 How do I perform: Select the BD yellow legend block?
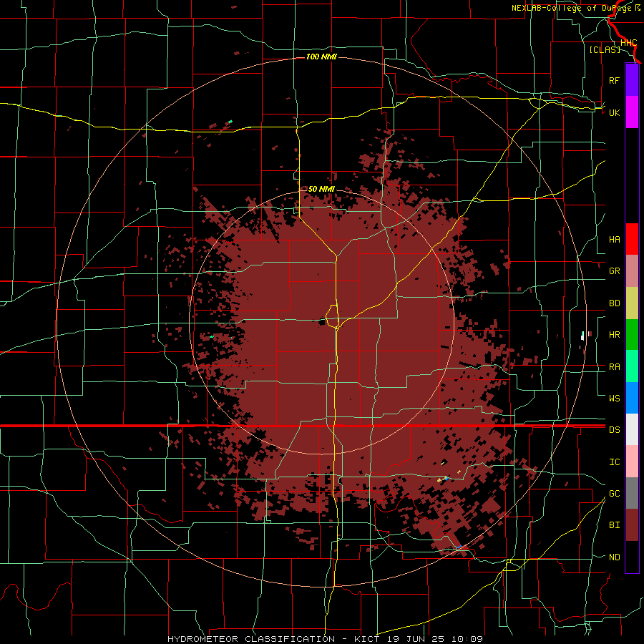coord(632,303)
